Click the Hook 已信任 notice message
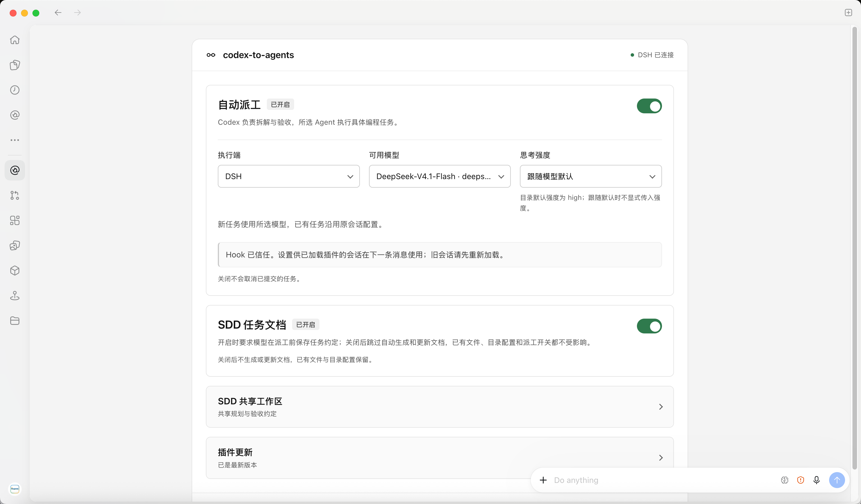 (x=440, y=255)
